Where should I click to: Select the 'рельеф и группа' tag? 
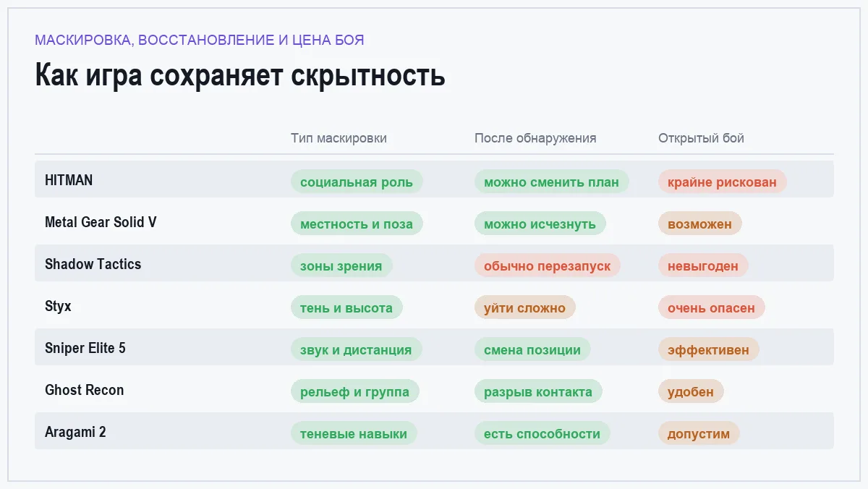pos(355,391)
